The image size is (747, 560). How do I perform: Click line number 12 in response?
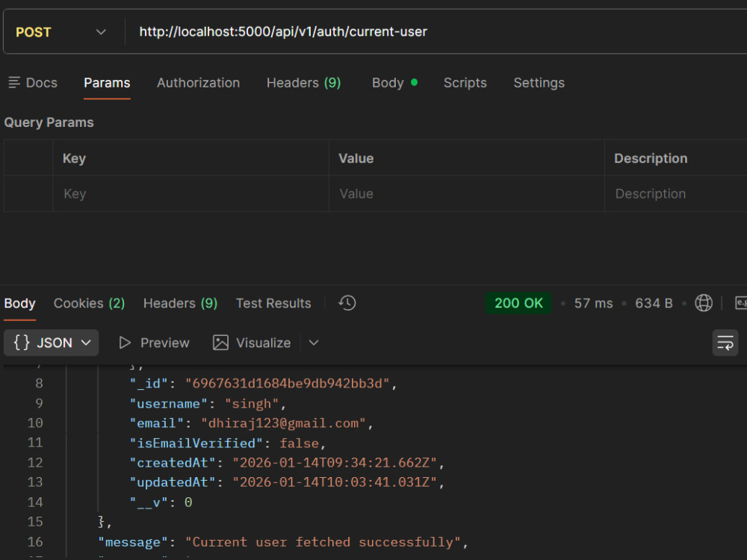click(35, 463)
